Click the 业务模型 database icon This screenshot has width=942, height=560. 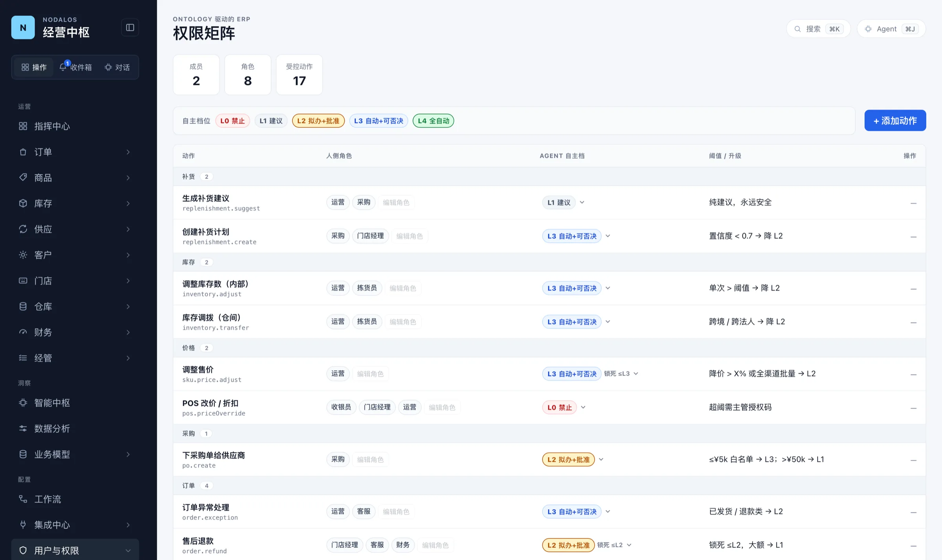(23, 454)
